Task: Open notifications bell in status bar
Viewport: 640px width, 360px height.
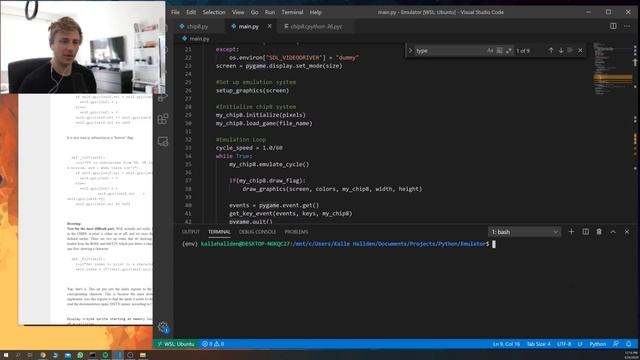Action: click(629, 344)
